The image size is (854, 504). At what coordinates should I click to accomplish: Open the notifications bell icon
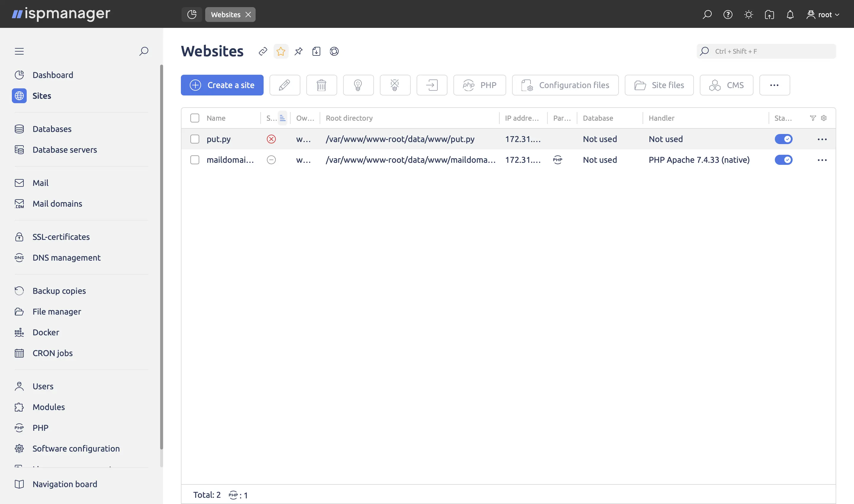(x=790, y=15)
